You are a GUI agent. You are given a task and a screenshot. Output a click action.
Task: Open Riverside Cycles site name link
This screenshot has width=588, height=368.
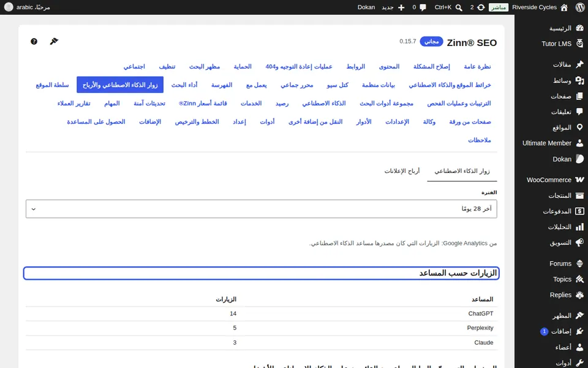[x=534, y=7]
